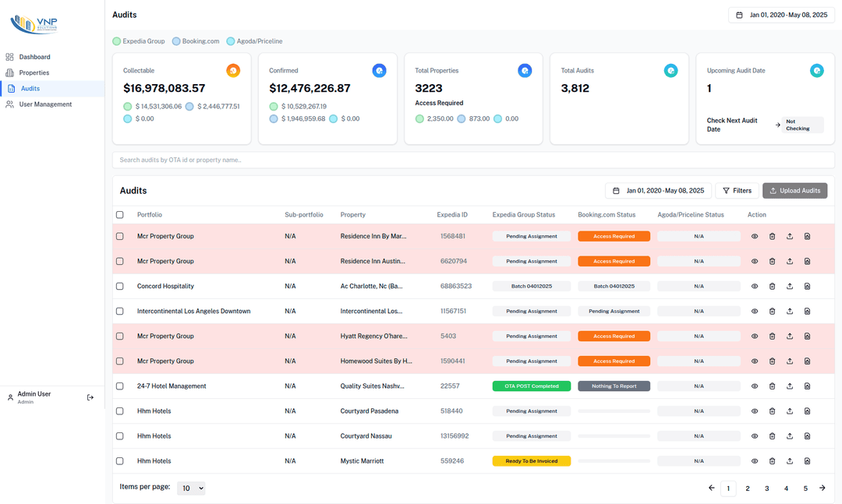Click trash icon in Concord Hospitality row
The height and width of the screenshot is (504, 842).
772,286
